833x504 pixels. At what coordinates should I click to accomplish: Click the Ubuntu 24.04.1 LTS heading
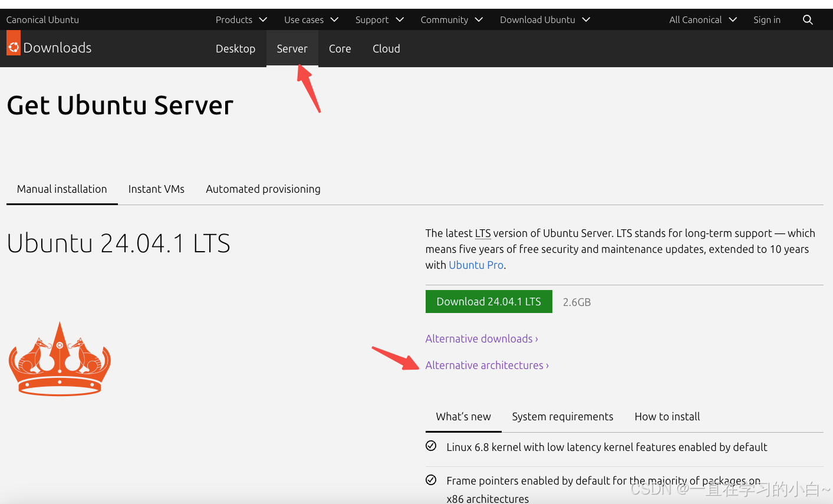[118, 243]
